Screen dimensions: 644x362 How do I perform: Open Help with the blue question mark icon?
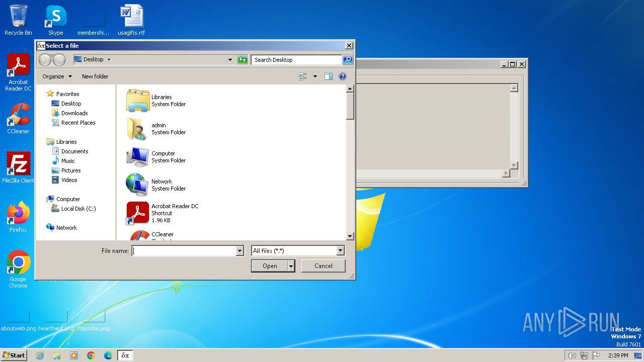click(x=343, y=76)
